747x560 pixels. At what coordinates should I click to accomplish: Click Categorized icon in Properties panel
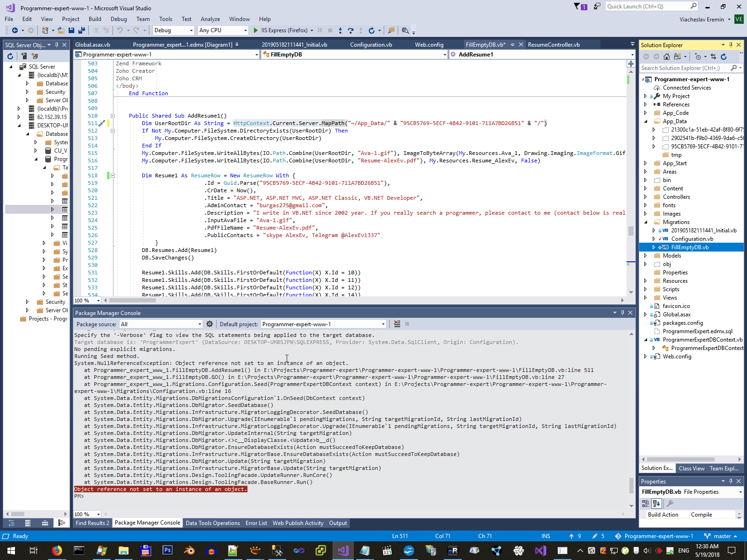[x=646, y=503]
